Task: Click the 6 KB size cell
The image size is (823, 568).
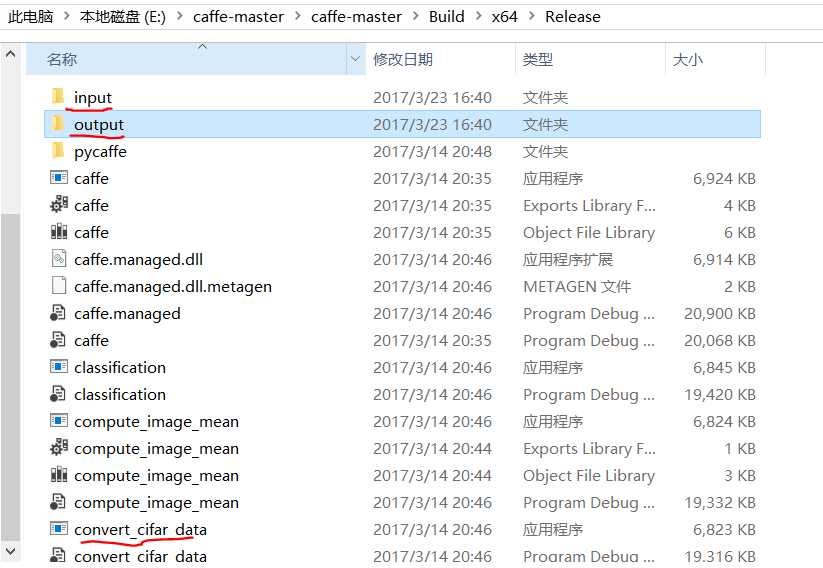Action: 740,232
